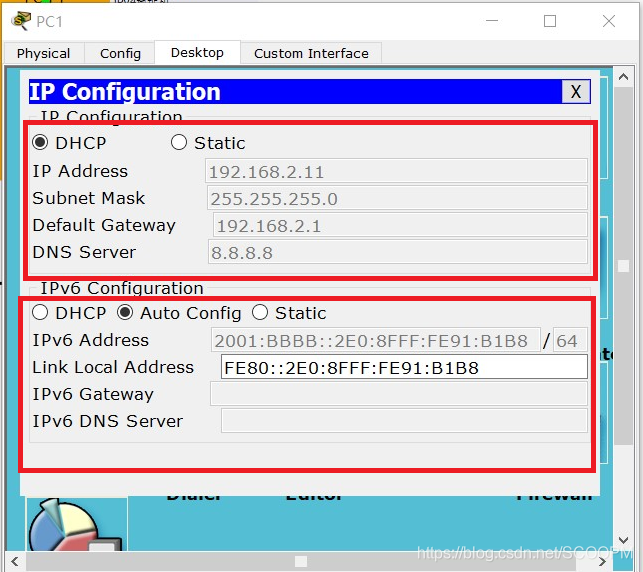
Task: Focus the Link Local Address field
Action: point(404,367)
